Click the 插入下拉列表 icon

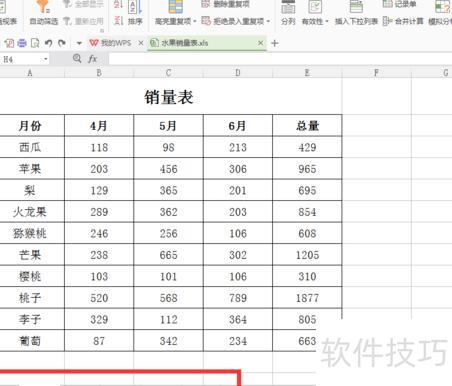[x=356, y=7]
